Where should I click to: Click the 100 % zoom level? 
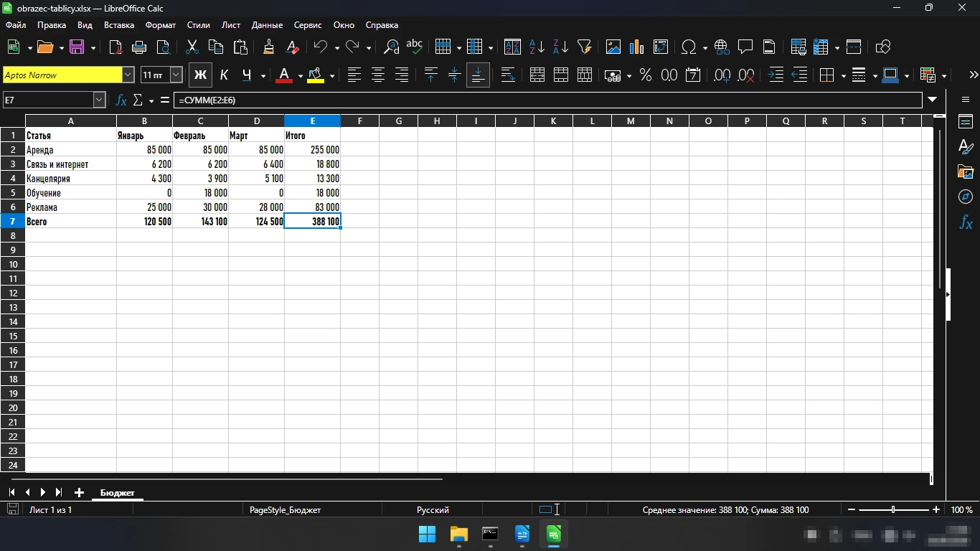click(961, 510)
